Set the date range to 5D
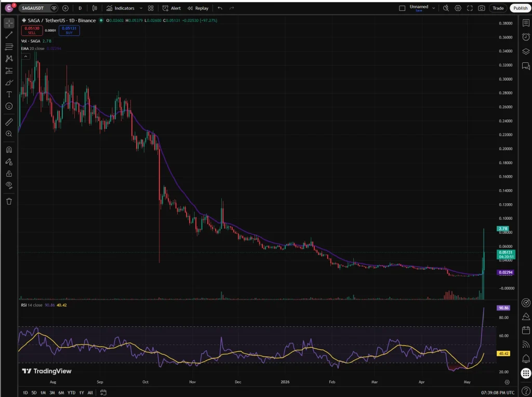 [34, 393]
